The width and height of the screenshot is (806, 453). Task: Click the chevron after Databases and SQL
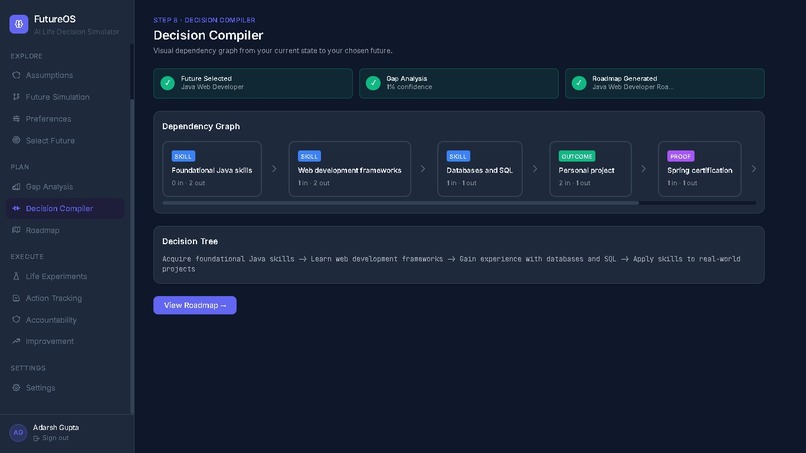(535, 169)
